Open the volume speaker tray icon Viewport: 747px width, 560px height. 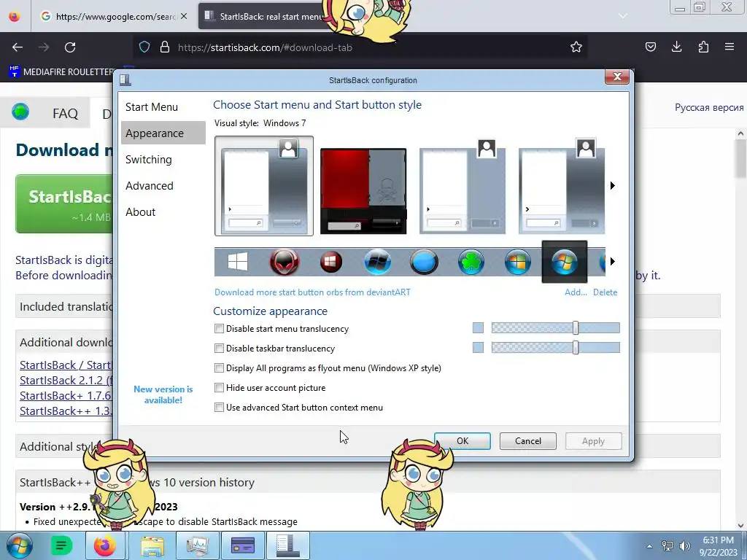685,546
